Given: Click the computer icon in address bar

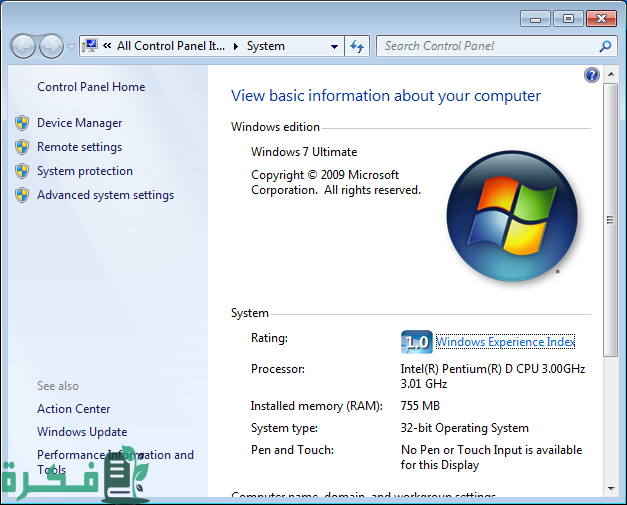Looking at the screenshot, I should (x=91, y=46).
